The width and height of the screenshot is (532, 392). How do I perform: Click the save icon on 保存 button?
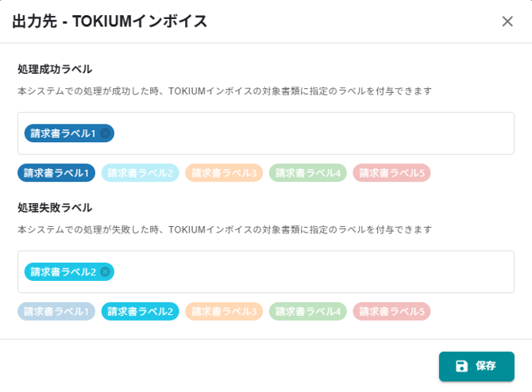[461, 367]
